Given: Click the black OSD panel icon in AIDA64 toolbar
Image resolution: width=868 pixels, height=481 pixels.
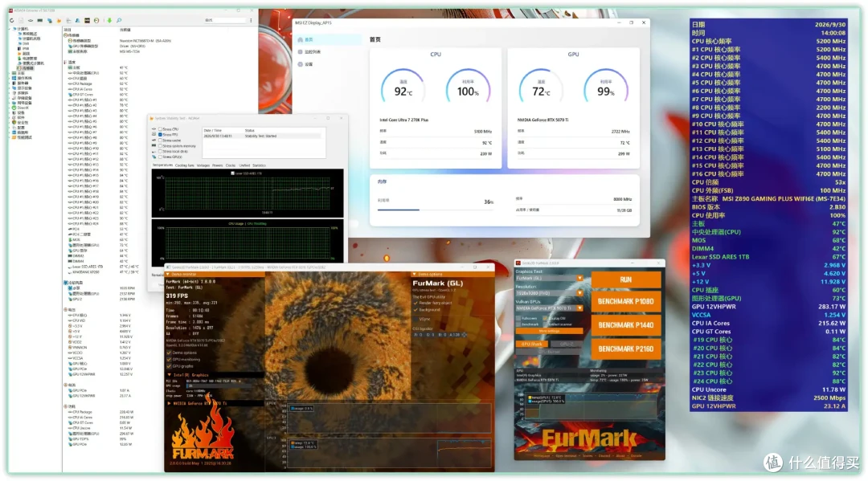Looking at the screenshot, I should click(87, 20).
